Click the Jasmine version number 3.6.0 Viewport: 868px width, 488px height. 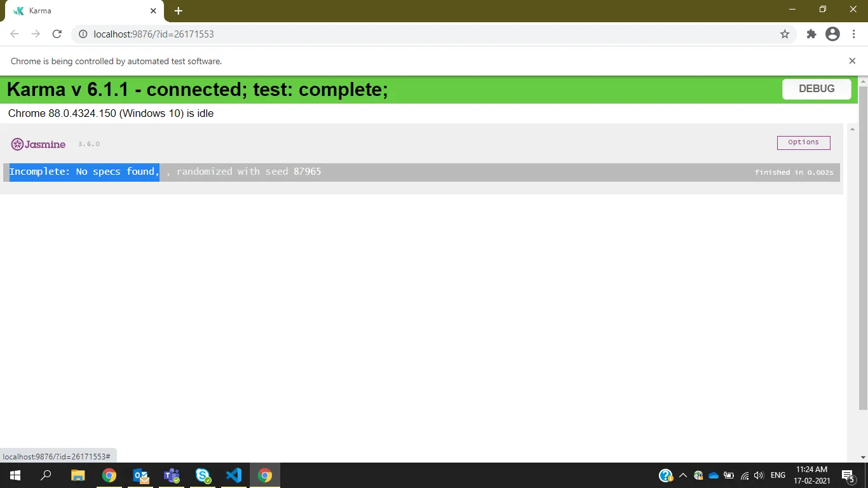point(89,144)
